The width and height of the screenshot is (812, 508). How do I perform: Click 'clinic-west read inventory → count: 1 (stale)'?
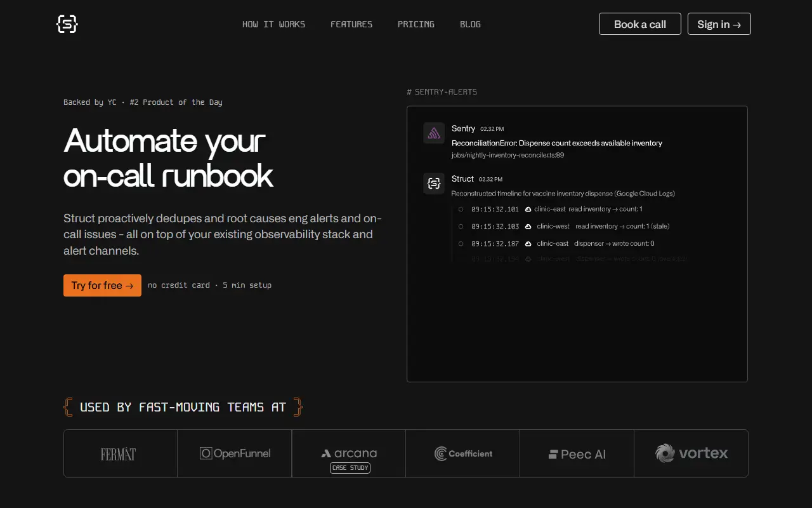click(603, 226)
